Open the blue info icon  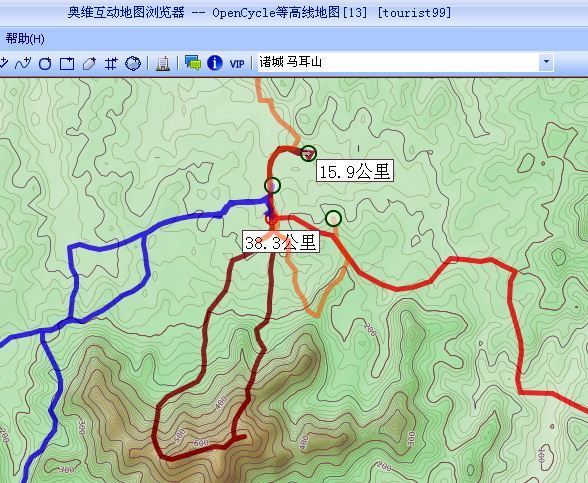pyautogui.click(x=214, y=63)
